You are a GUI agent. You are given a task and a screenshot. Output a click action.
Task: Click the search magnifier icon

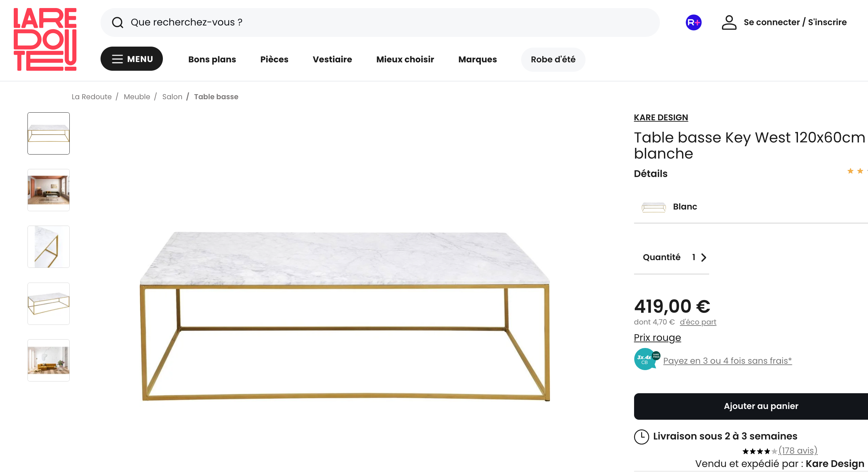click(117, 22)
